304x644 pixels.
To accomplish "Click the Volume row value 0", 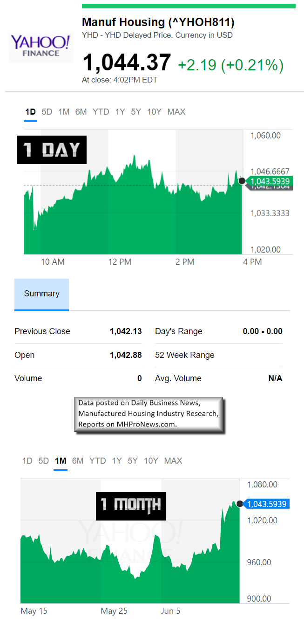I will point(139,378).
